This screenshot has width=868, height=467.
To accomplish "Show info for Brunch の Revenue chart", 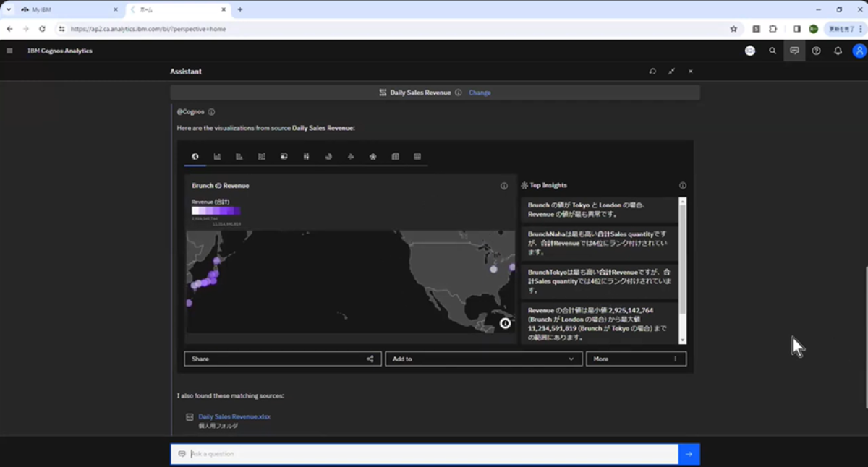I will [504, 186].
